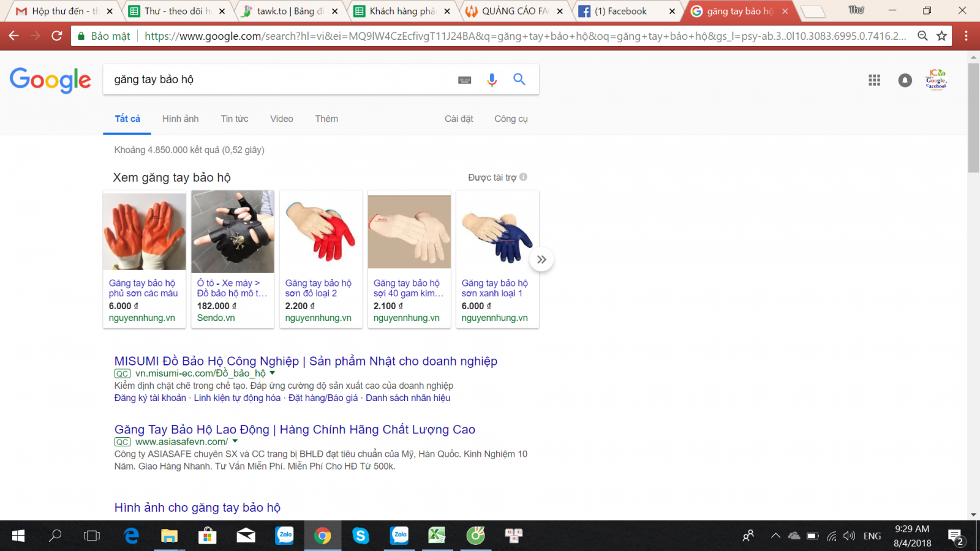Switch to the Hộp thư đến Gmail tab

tap(63, 11)
